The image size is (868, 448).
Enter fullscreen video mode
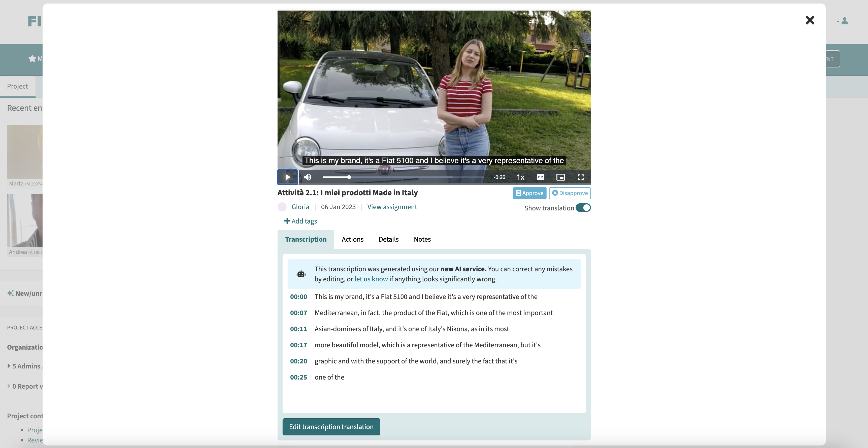[x=581, y=177]
